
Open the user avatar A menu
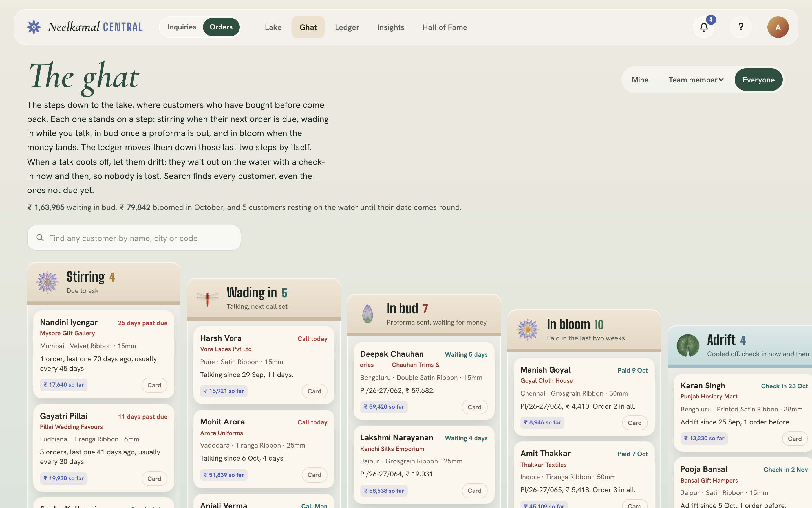(778, 27)
